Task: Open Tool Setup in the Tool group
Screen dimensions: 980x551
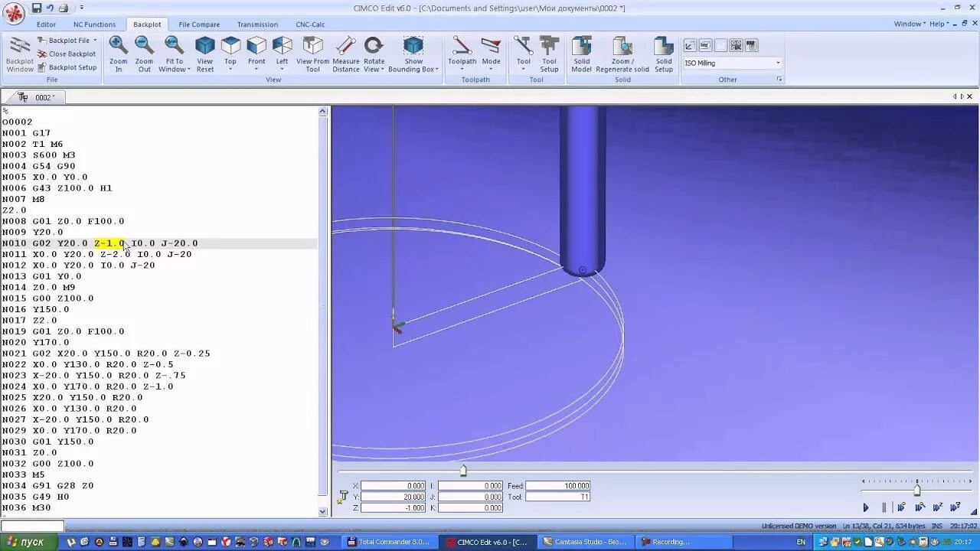Action: coord(549,54)
